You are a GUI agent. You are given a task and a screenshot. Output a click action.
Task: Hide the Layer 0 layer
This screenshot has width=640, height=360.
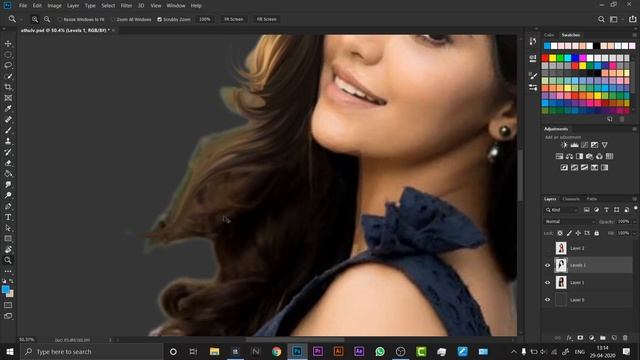click(548, 300)
